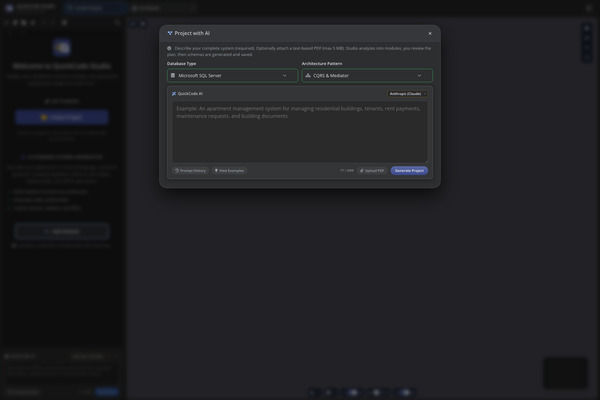Screen dimensions: 600x400
Task: Click the Prompt History button
Action: (190, 171)
